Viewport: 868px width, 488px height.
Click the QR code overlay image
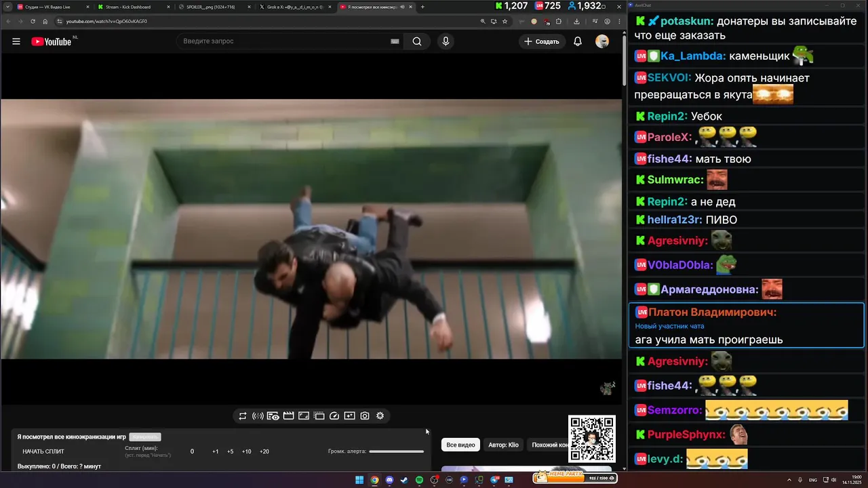coord(592,439)
